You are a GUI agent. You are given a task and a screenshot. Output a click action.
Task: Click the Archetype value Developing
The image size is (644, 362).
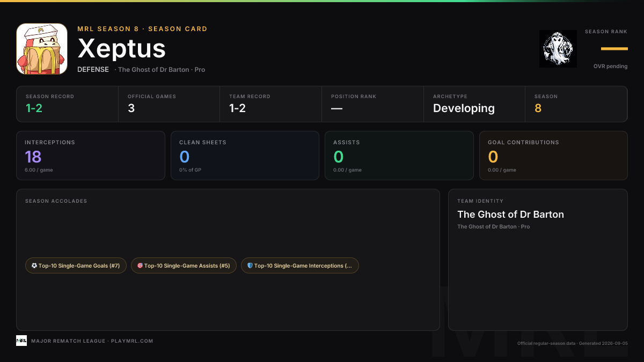pyautogui.click(x=464, y=108)
